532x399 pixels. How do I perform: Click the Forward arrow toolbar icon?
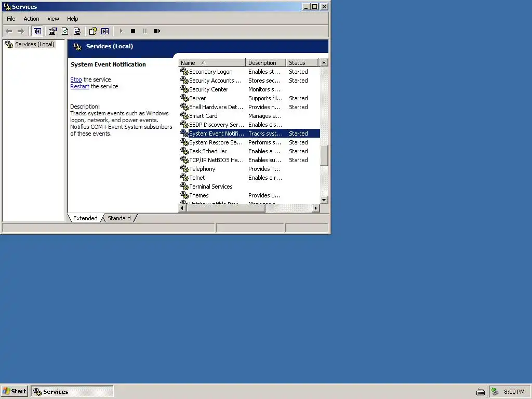click(x=21, y=31)
